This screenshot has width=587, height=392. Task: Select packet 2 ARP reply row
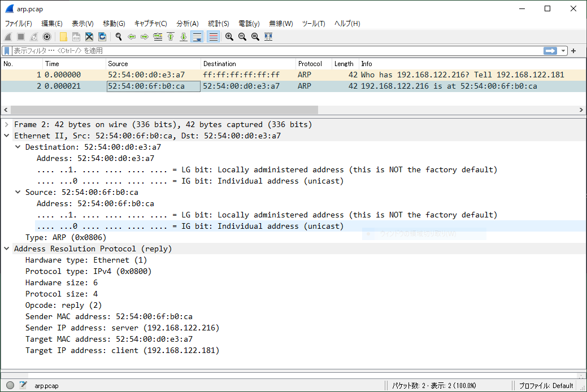click(x=294, y=86)
